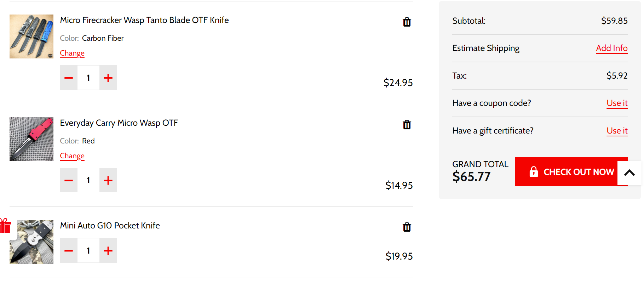Click scroll-to-top chevron arrow
The image size is (644, 283).
(629, 173)
